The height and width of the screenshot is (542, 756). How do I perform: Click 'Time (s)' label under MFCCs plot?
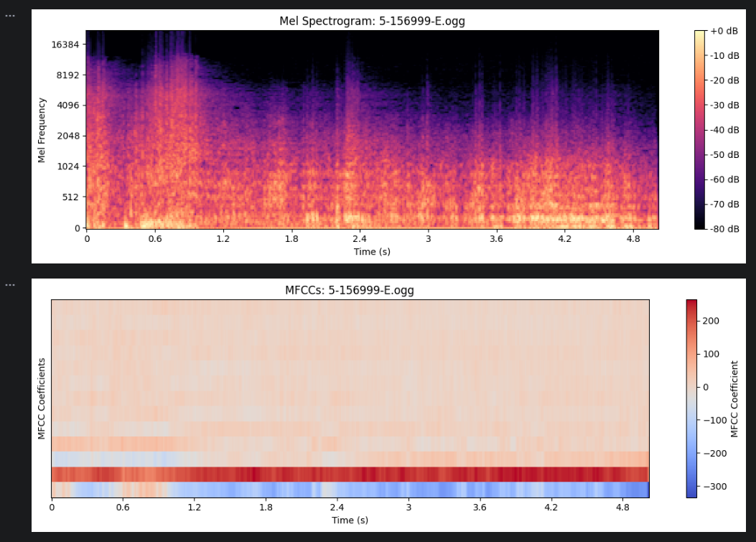pos(350,520)
